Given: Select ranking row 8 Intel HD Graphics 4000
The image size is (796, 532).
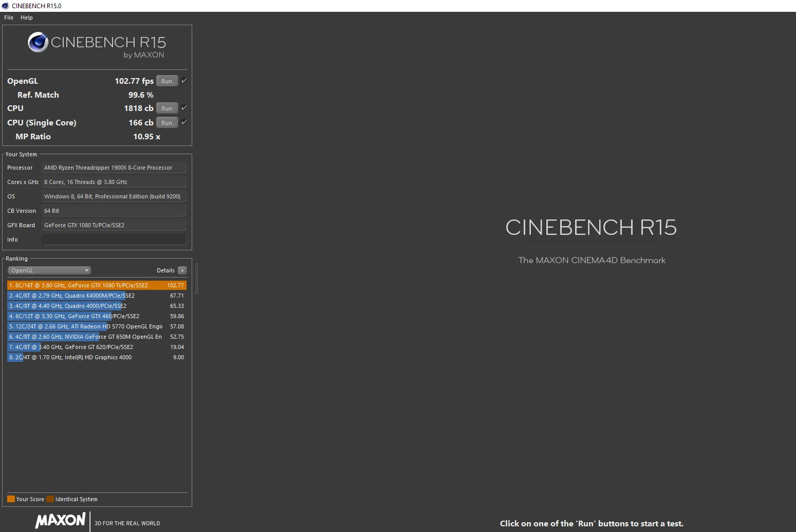Looking at the screenshot, I should tap(97, 357).
